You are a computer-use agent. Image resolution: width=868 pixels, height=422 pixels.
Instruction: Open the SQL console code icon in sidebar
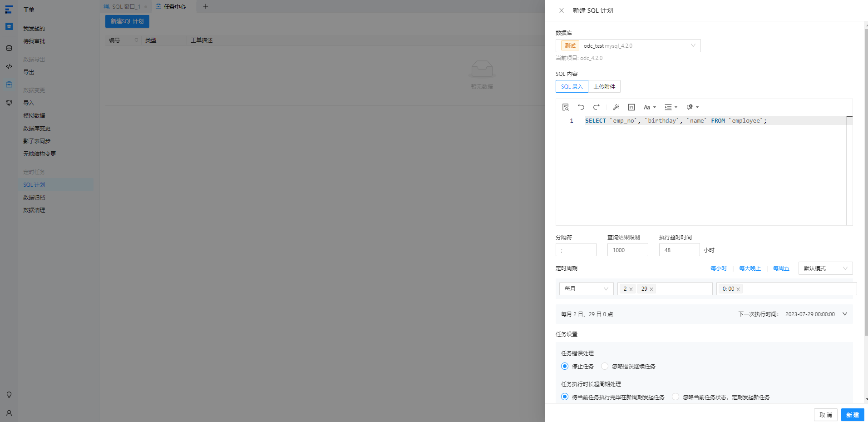(x=9, y=66)
